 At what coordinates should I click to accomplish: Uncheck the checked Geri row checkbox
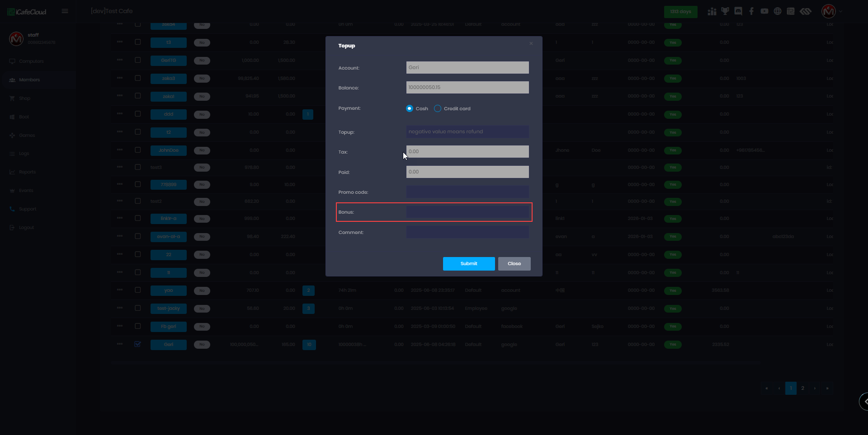138,344
